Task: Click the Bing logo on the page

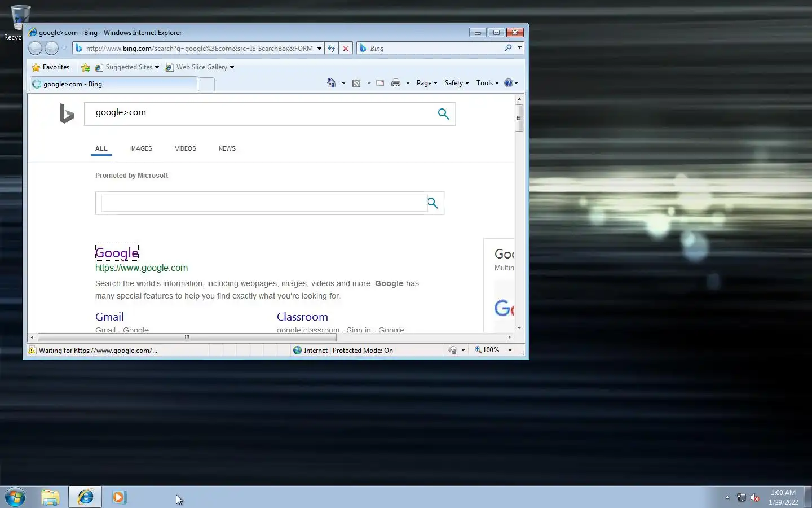Action: pyautogui.click(x=67, y=113)
